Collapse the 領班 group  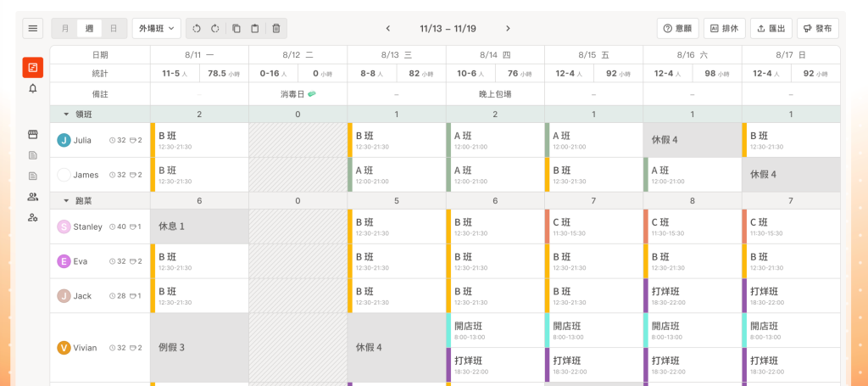click(x=66, y=114)
